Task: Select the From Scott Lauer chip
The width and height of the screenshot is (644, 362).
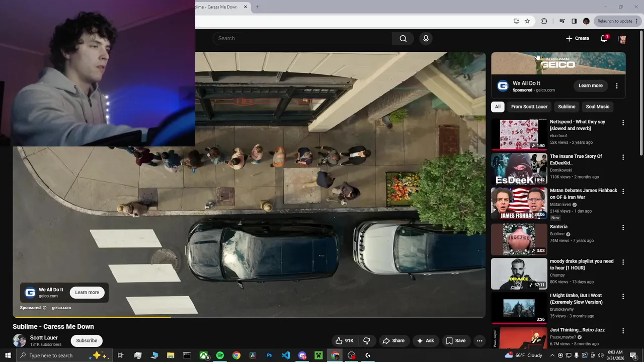Action: coord(529,107)
